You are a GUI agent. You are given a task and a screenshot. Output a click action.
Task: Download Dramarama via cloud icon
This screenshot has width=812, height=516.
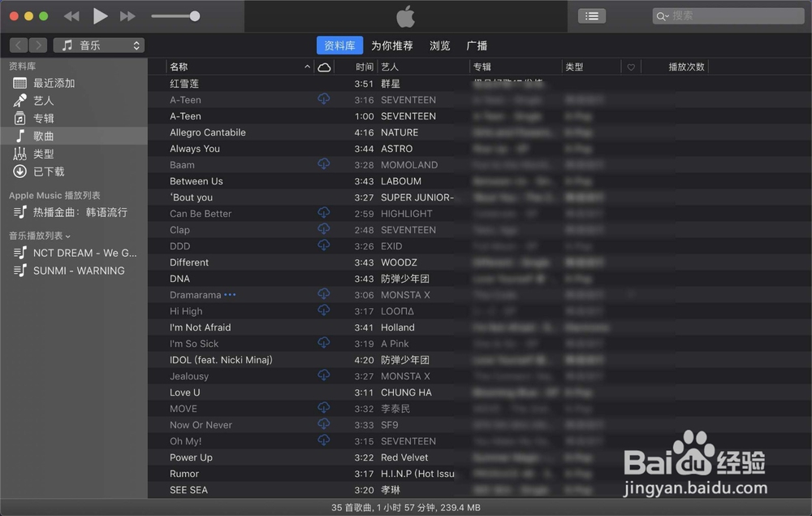[x=324, y=293]
